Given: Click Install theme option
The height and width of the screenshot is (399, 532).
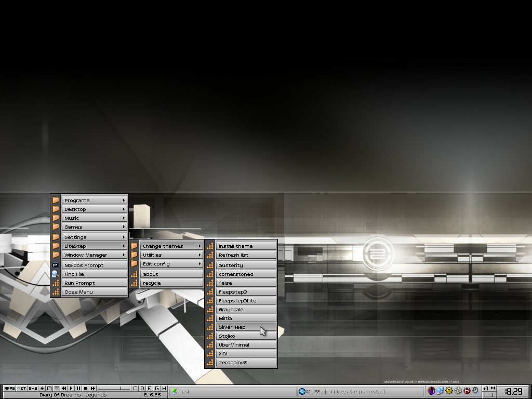Looking at the screenshot, I should 246,246.
